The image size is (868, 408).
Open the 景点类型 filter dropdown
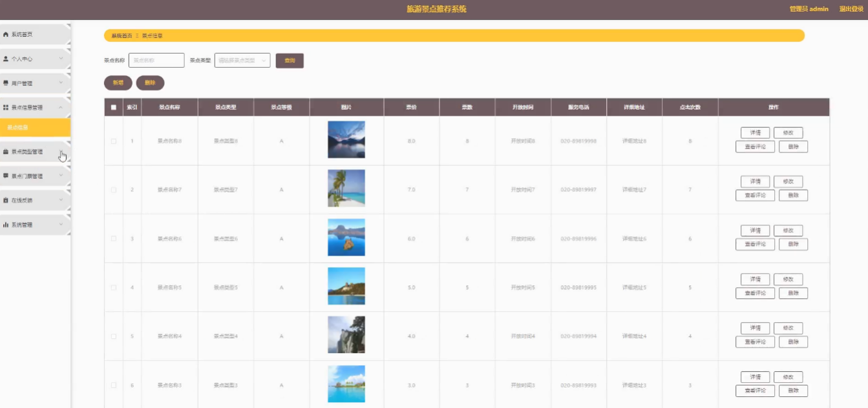tap(242, 60)
